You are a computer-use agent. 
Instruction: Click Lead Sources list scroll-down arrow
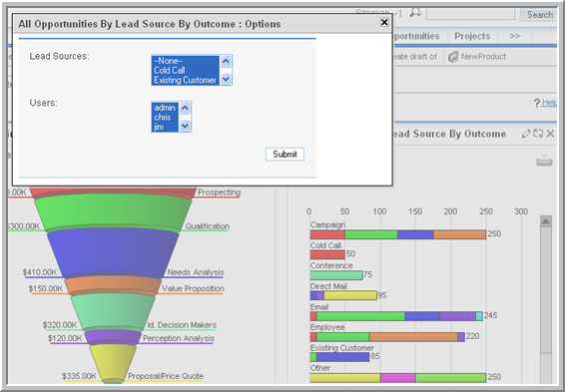tap(226, 79)
